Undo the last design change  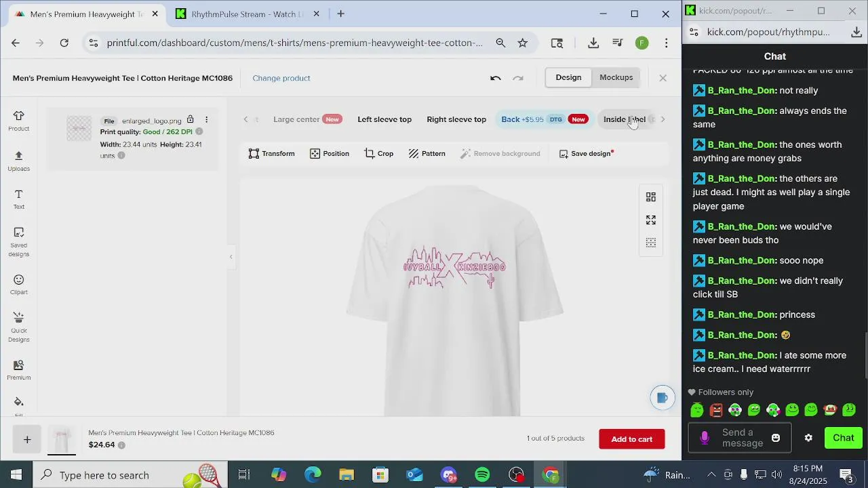coord(496,78)
